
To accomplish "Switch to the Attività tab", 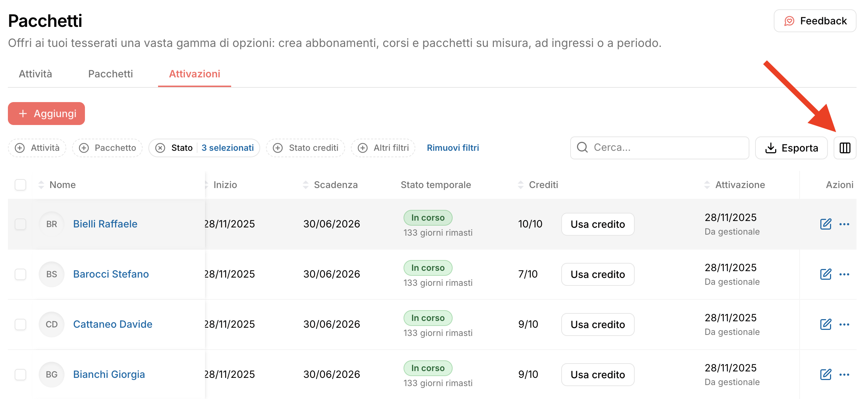I will tap(35, 74).
